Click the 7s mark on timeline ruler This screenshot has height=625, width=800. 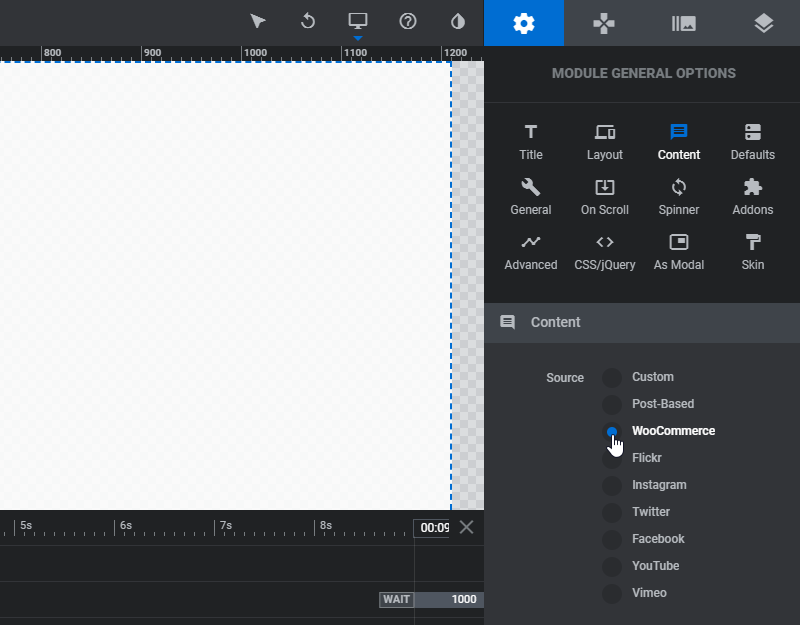tap(226, 526)
